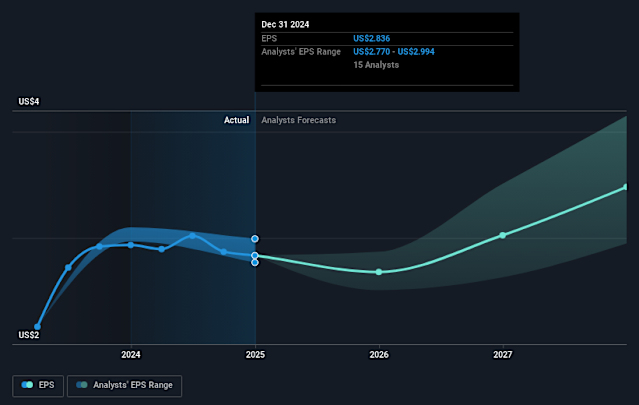Image resolution: width=639 pixels, height=405 pixels.
Task: Click the 2027 x-axis label
Action: [x=503, y=355]
